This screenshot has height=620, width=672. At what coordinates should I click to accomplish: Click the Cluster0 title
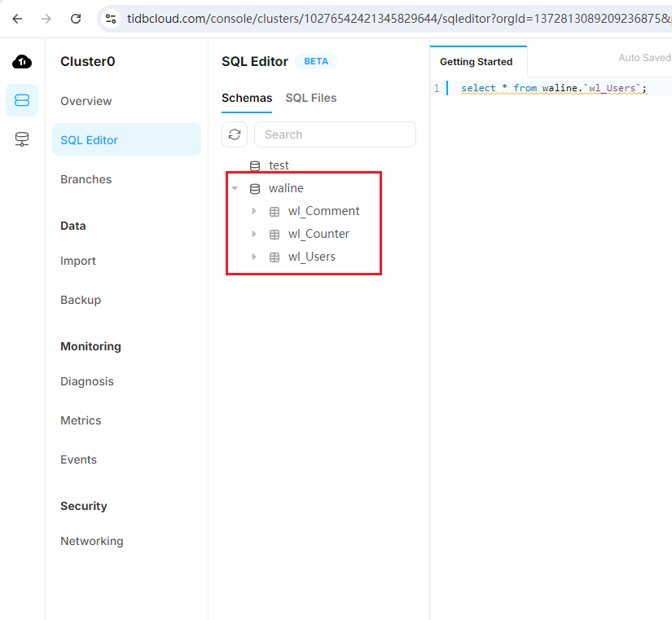tap(88, 62)
